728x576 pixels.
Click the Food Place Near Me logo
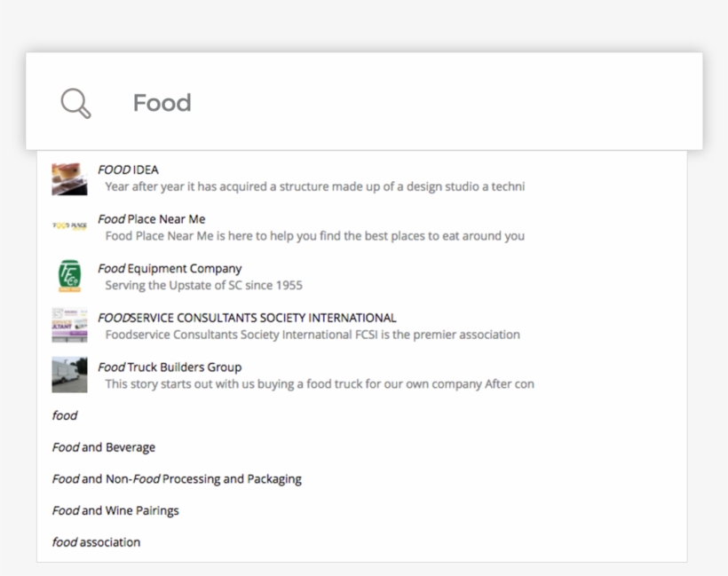pyautogui.click(x=69, y=225)
